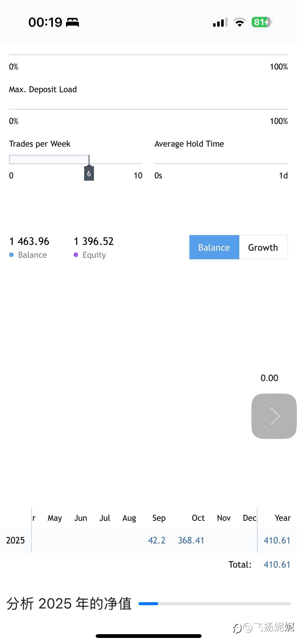This screenshot has width=297, height=644.
Task: Switch chart to Balance view
Action: click(214, 247)
